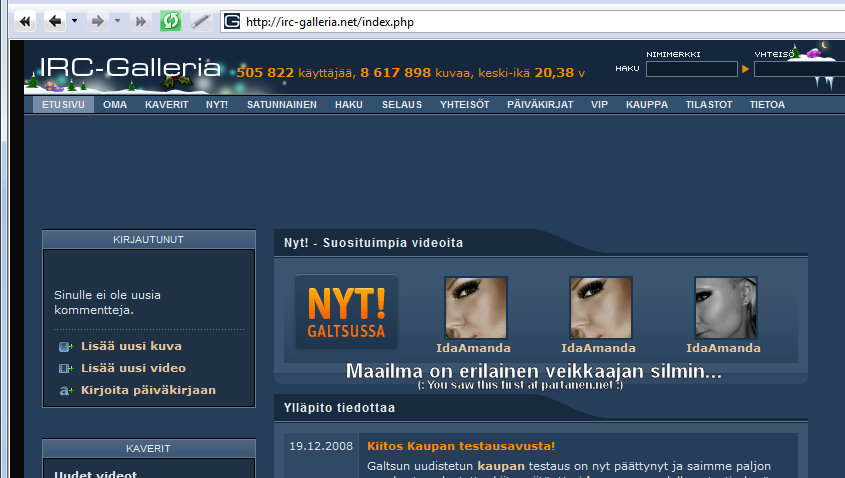
Task: Open the TILASTOT tab
Action: (709, 105)
